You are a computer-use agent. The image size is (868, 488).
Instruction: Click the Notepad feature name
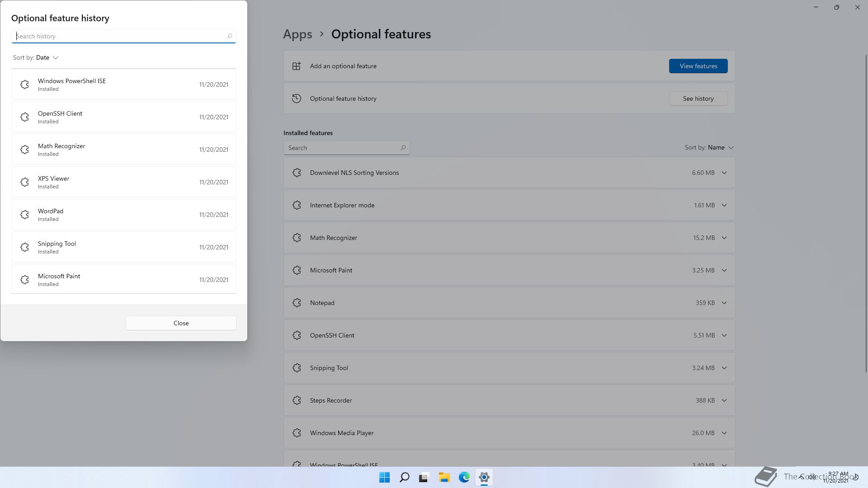tap(322, 303)
